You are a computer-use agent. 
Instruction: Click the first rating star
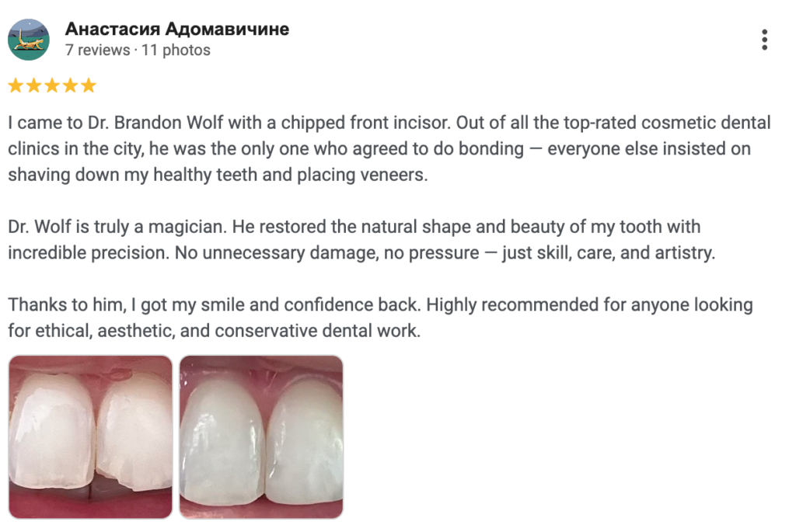pos(15,85)
